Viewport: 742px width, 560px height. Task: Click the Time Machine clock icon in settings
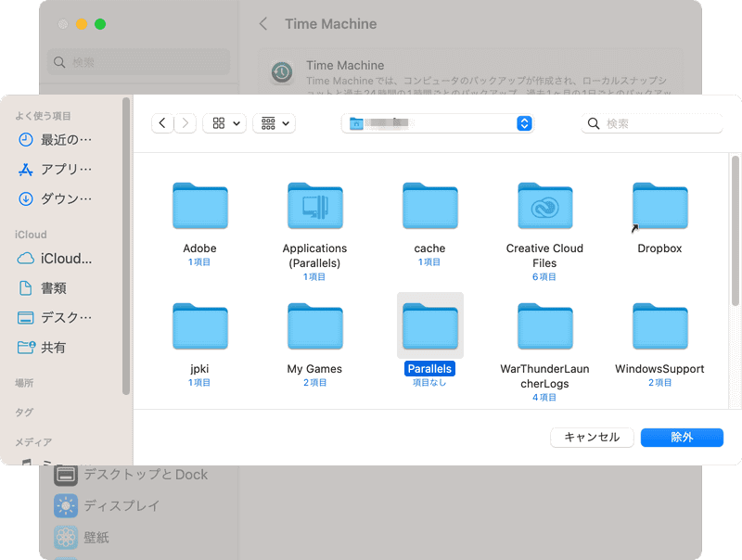282,72
